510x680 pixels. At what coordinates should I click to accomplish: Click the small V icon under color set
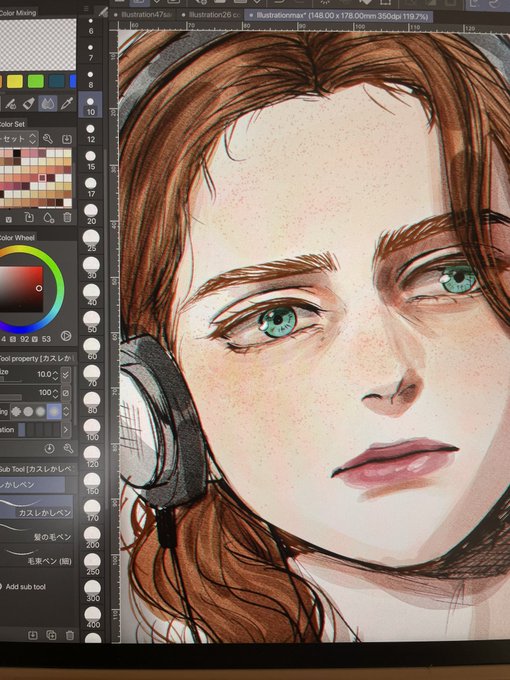pyautogui.click(x=9, y=220)
